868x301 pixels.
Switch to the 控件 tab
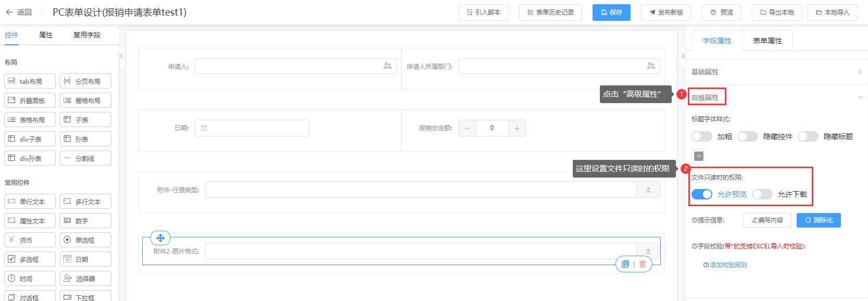click(x=11, y=35)
